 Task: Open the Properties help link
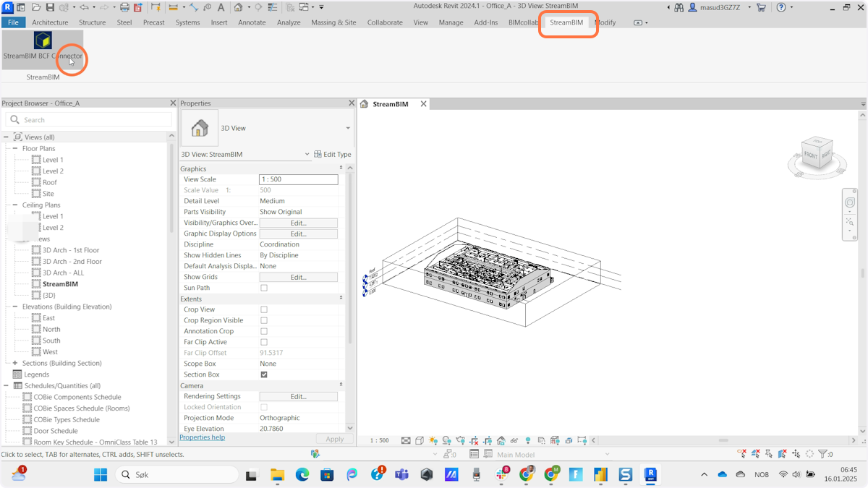pyautogui.click(x=202, y=437)
